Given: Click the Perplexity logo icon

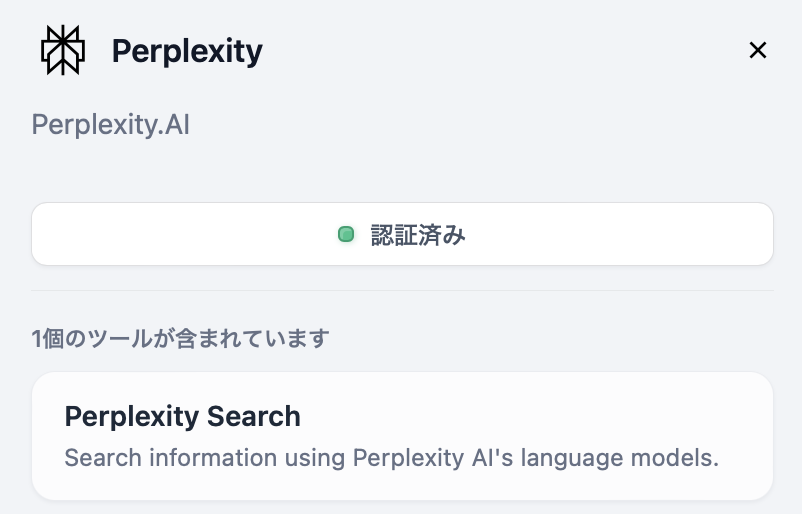Looking at the screenshot, I should (x=63, y=50).
